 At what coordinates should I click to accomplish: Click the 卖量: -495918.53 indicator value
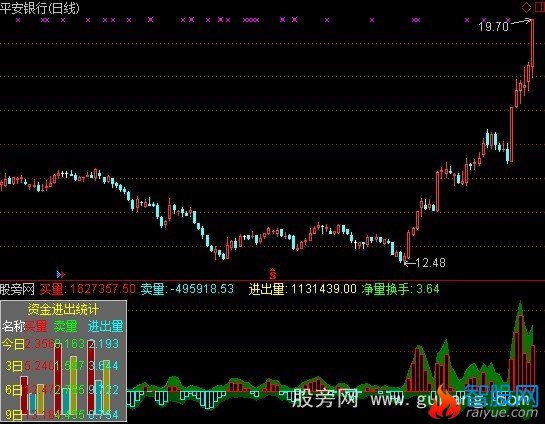(187, 289)
